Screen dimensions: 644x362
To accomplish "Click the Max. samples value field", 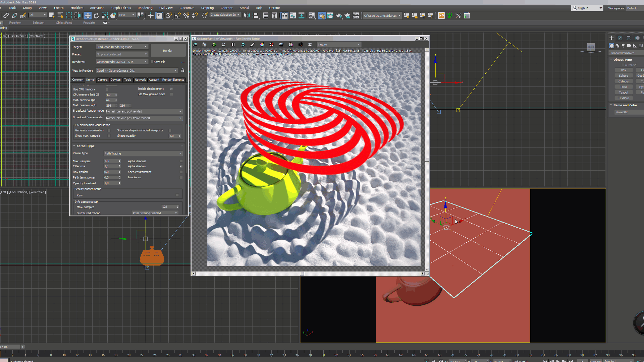I will coord(110,161).
